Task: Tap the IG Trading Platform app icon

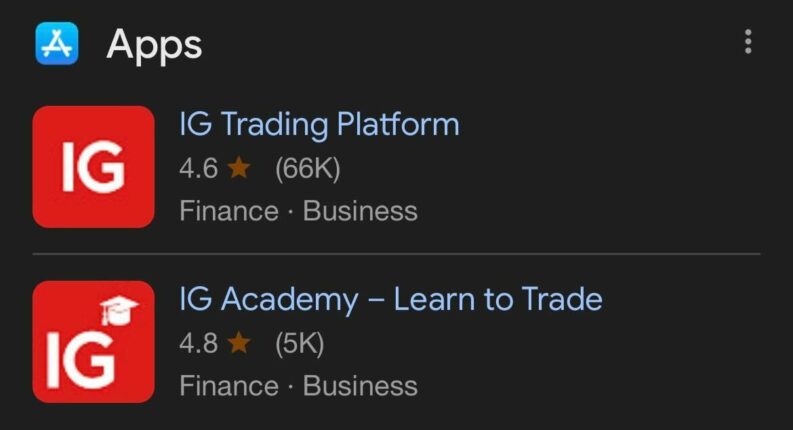Action: (93, 167)
